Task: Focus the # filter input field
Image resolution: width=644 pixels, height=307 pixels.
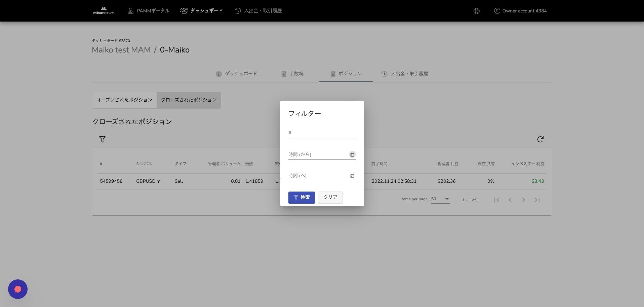Action: click(x=322, y=133)
